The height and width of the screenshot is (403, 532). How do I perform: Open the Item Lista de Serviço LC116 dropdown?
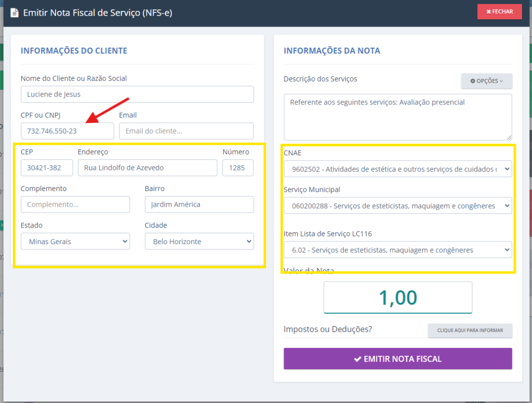tap(397, 250)
